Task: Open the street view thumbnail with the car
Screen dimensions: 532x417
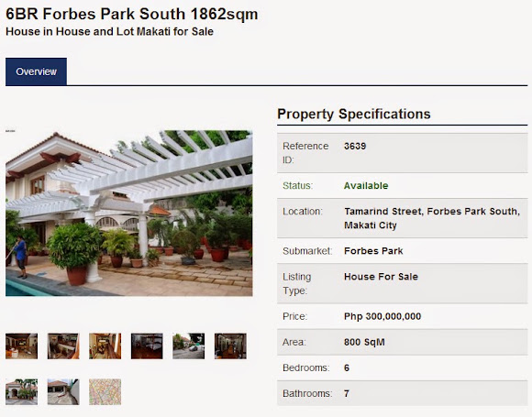Action: [x=189, y=346]
